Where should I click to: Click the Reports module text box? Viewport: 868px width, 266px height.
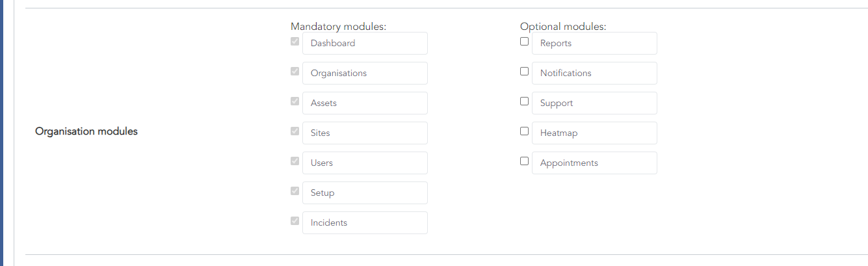[x=594, y=44]
